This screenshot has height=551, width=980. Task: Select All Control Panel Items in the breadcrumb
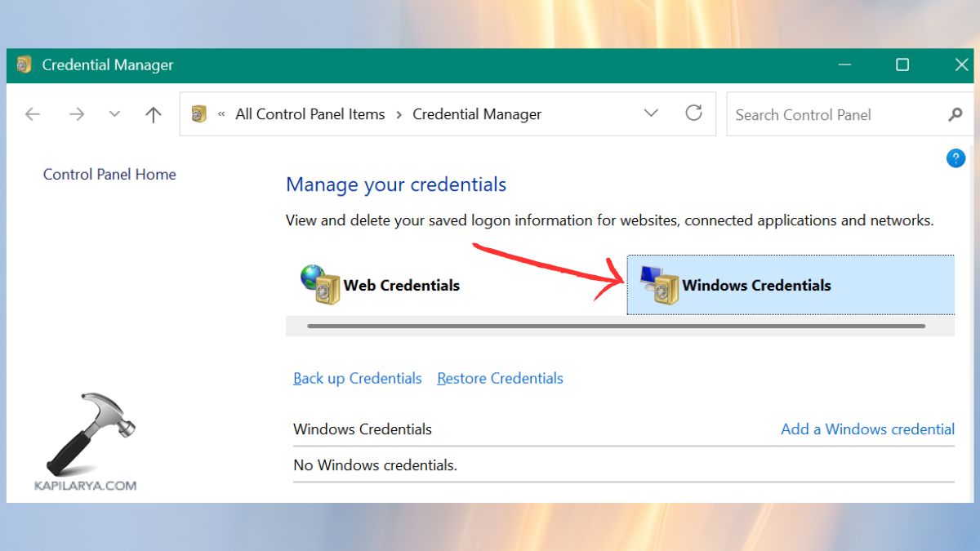[310, 113]
